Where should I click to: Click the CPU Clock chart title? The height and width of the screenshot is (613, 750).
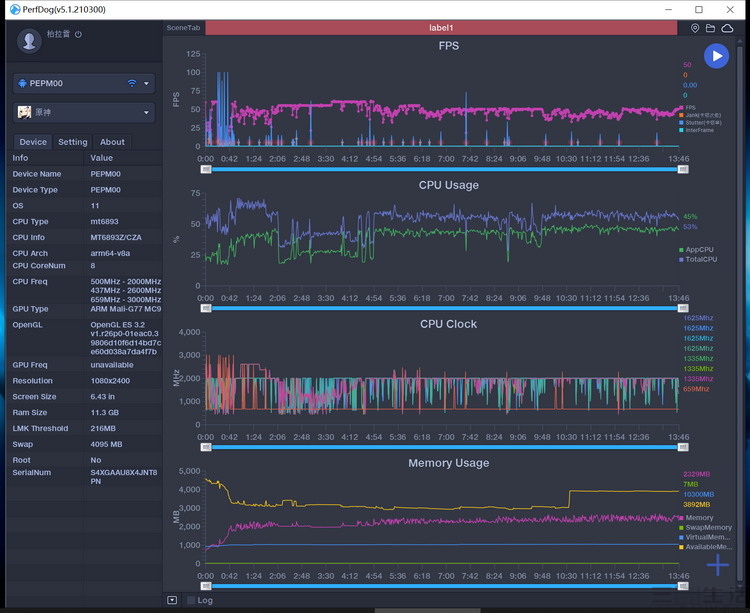(x=449, y=324)
